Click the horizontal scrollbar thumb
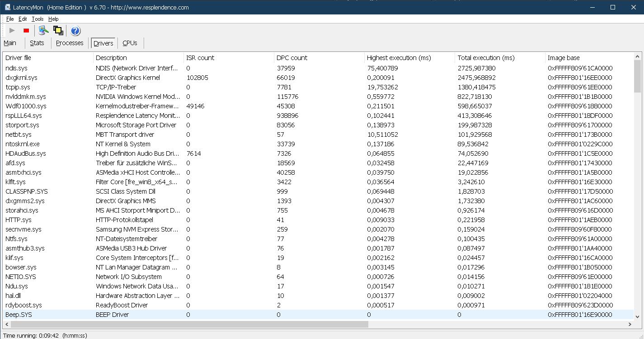 pyautogui.click(x=189, y=324)
